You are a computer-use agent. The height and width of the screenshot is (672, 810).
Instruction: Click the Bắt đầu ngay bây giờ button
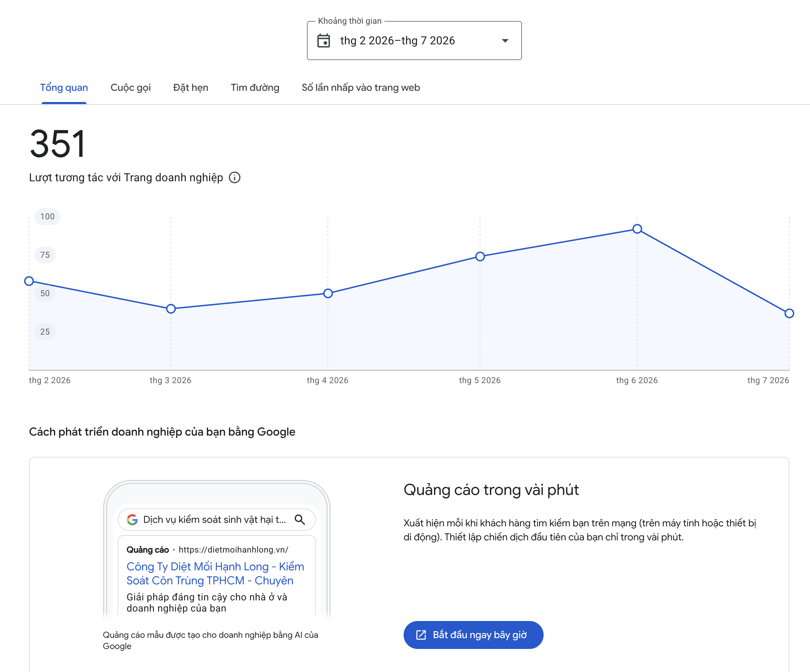[473, 635]
